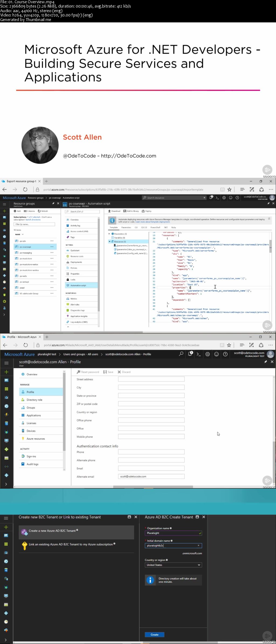Open cloud shell icon in Export resource group window

[x=218, y=198]
